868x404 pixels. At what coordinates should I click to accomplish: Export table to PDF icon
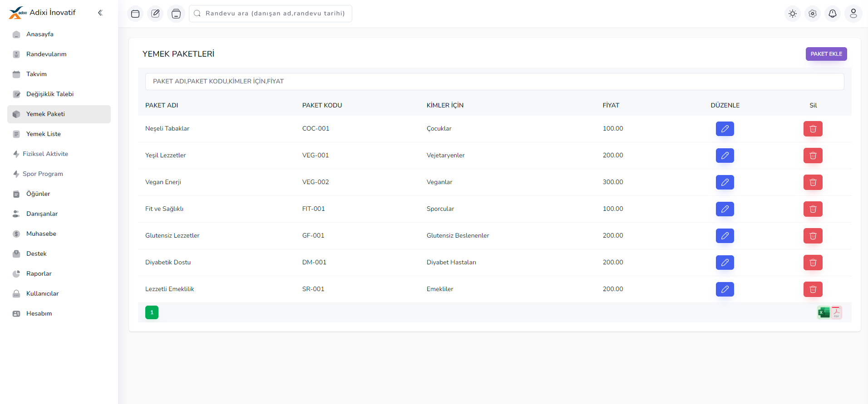pyautogui.click(x=836, y=312)
